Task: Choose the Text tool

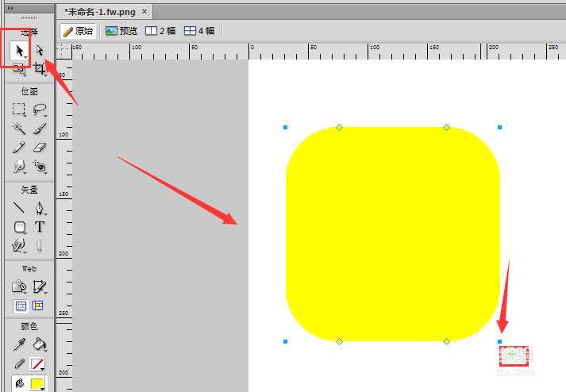Action: [x=39, y=227]
